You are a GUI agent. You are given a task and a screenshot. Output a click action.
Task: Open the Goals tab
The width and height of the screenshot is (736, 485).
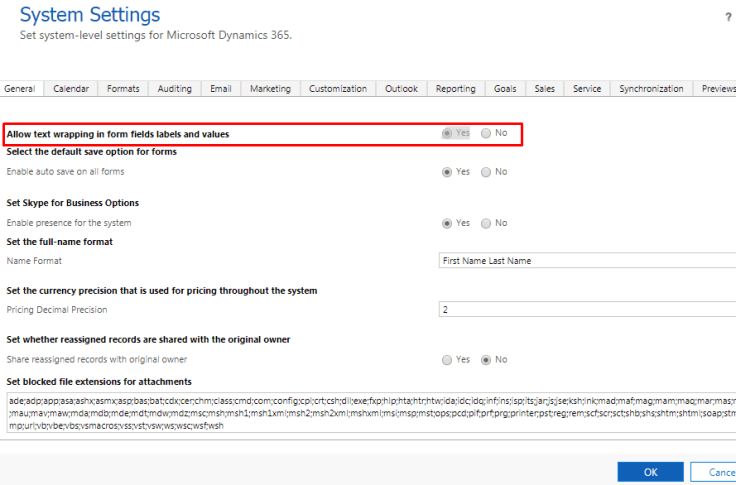[505, 89]
